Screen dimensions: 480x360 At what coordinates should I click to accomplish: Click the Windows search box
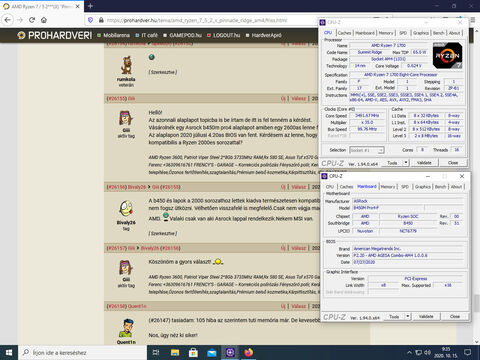click(83, 353)
